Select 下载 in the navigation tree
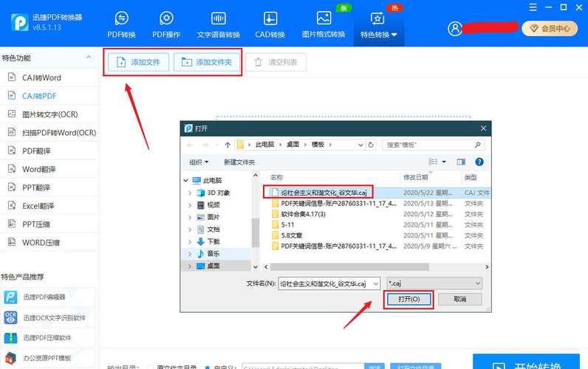 [213, 241]
